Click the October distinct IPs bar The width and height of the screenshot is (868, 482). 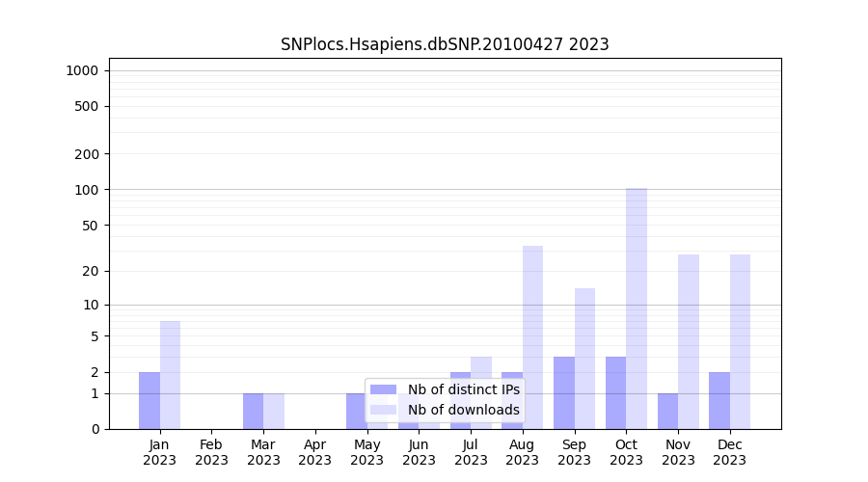pos(615,392)
